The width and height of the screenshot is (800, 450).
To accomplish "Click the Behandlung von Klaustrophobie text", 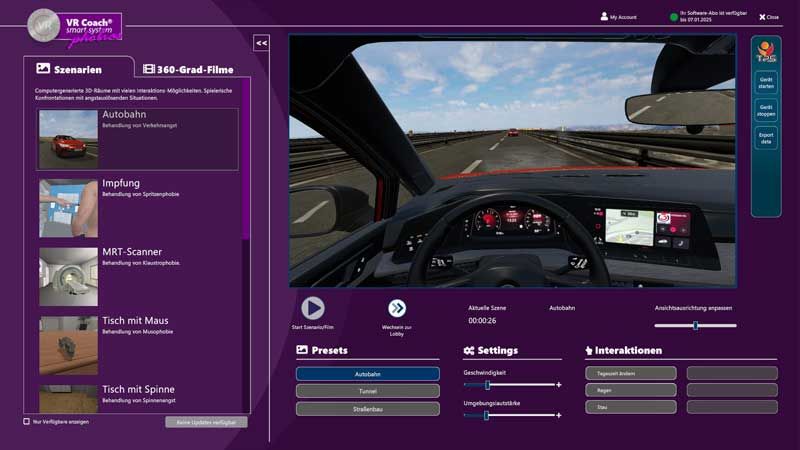I will click(x=141, y=263).
